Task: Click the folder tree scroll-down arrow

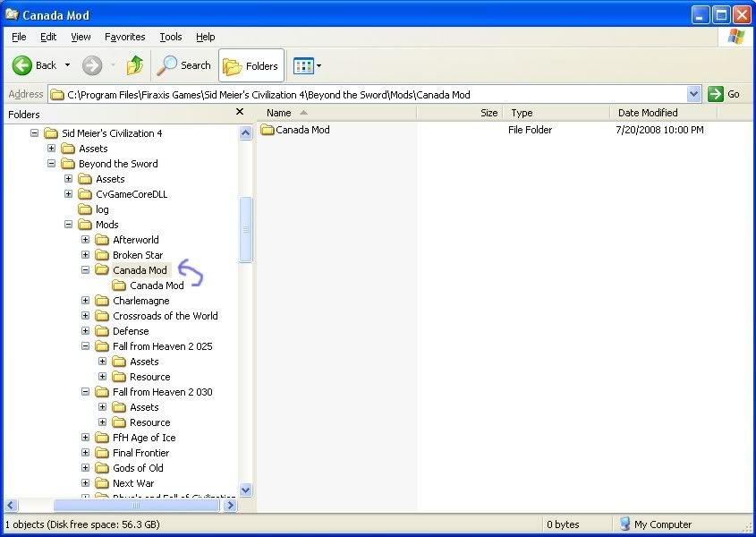Action: point(245,490)
